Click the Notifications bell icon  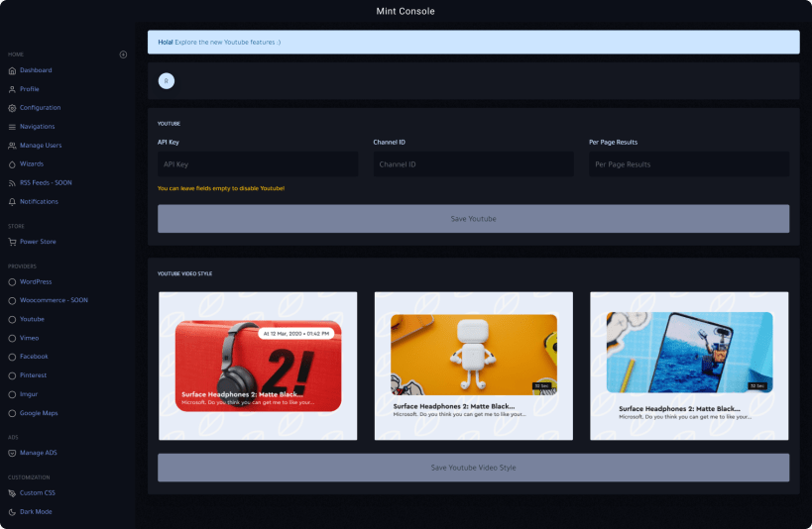[12, 202]
